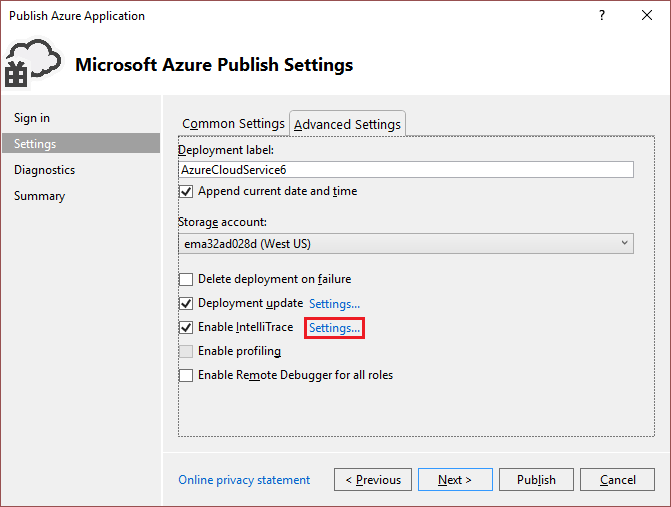Close the Publish Azure Application dialog
The width and height of the screenshot is (671, 507).
(x=647, y=15)
